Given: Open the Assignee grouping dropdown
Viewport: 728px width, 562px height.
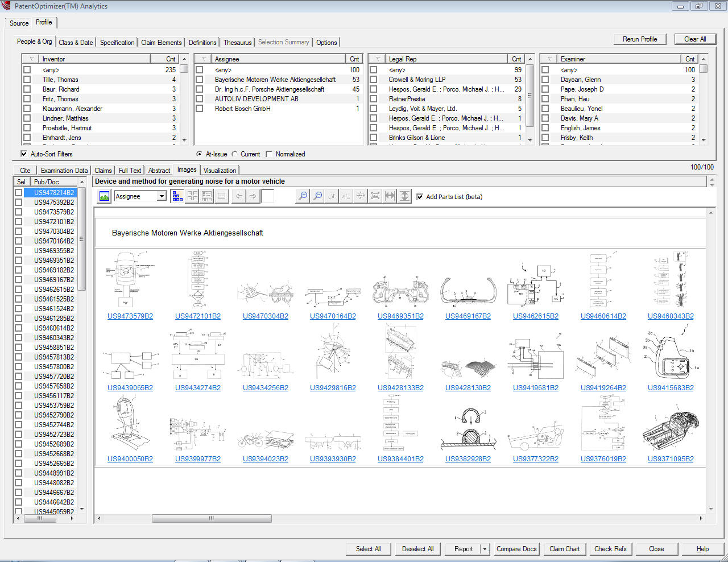Looking at the screenshot, I should [x=162, y=196].
